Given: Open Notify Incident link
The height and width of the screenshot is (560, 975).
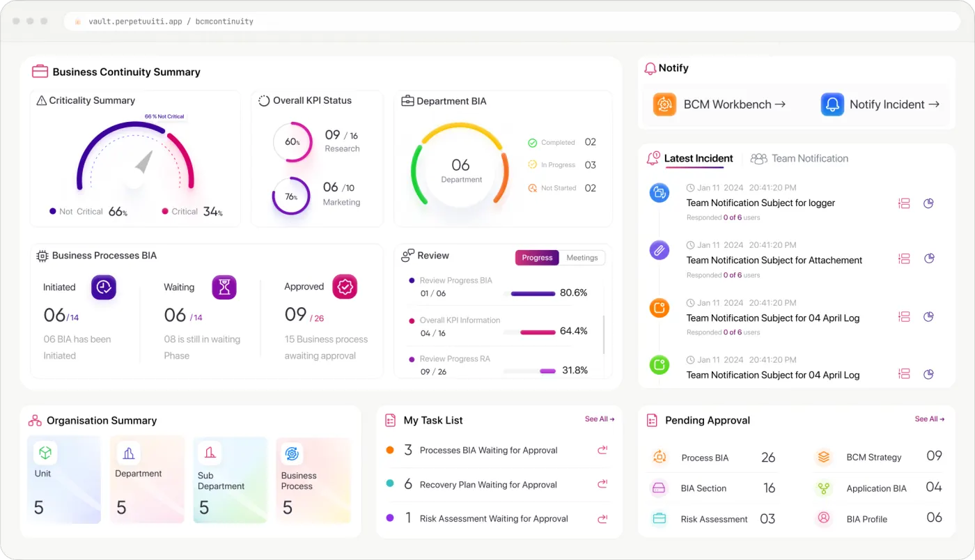Looking at the screenshot, I should [895, 104].
